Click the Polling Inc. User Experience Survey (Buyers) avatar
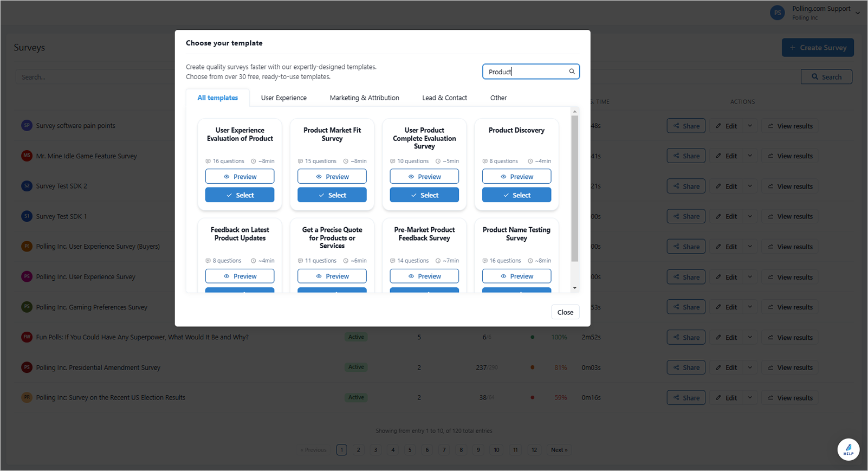This screenshot has width=868, height=471. click(x=27, y=246)
